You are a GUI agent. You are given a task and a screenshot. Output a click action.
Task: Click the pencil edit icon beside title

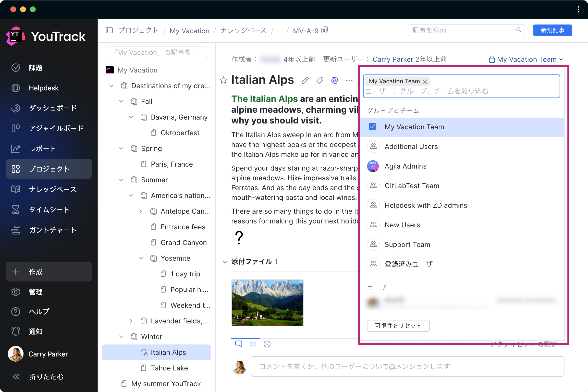tap(305, 81)
